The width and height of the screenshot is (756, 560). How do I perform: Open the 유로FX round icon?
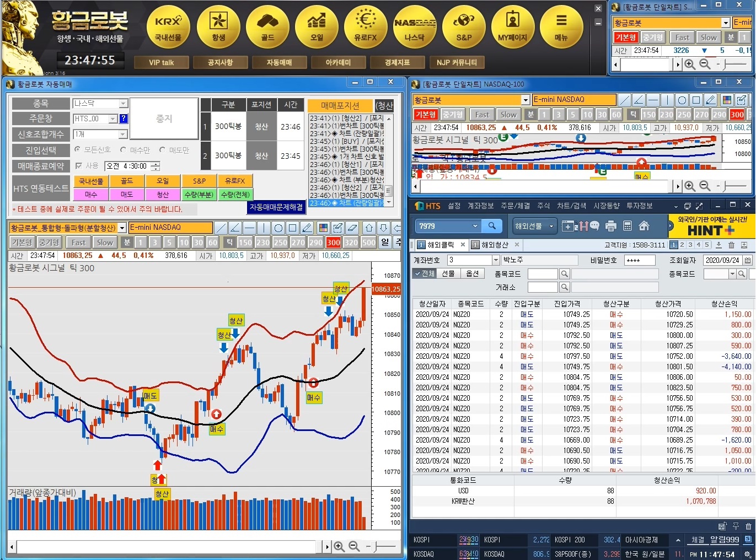[x=366, y=26]
